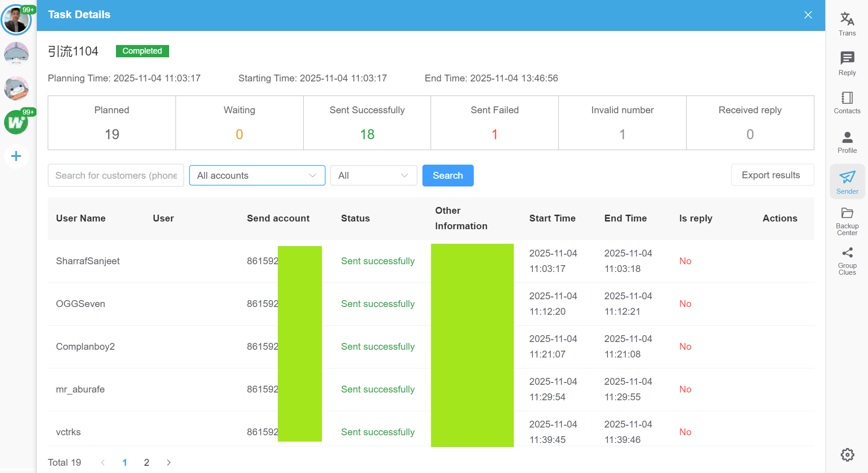Image resolution: width=868 pixels, height=473 pixels.
Task: Go to next page with right arrow
Action: [168, 462]
